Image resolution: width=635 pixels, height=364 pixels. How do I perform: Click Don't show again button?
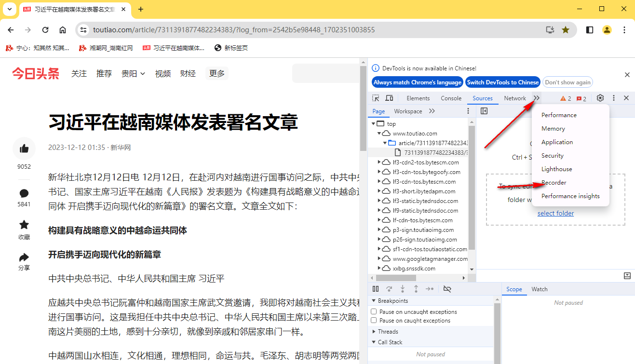(567, 82)
